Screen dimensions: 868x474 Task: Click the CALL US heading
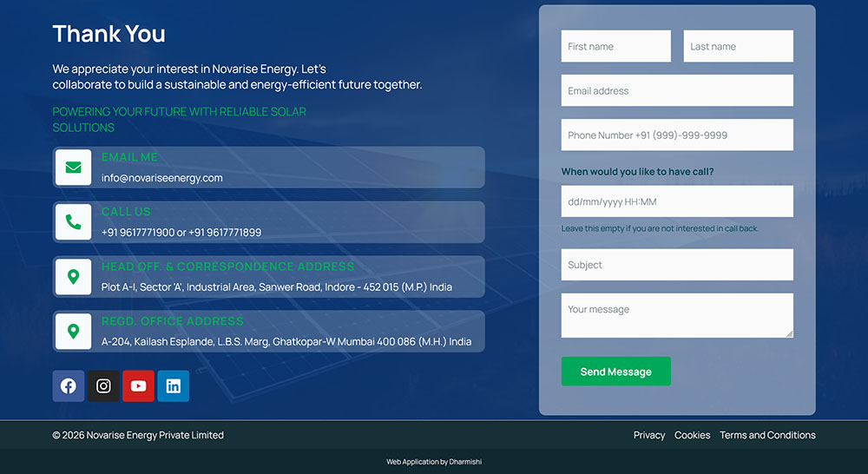(x=126, y=212)
